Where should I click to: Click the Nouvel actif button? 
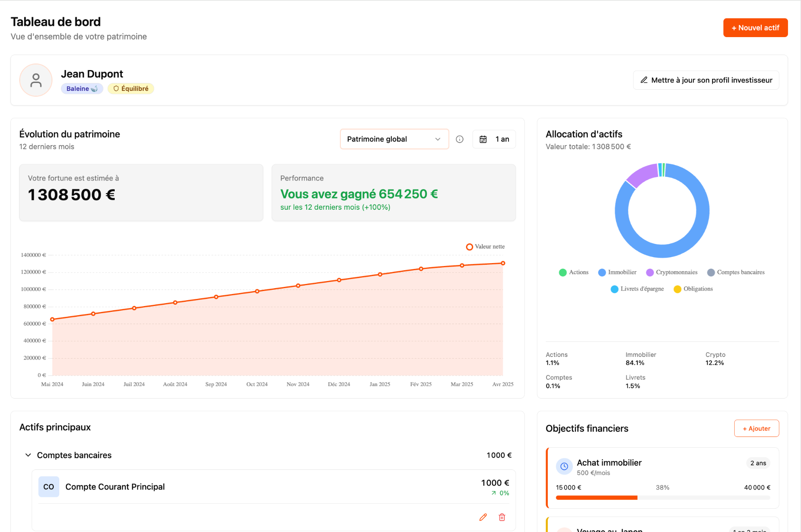(x=755, y=28)
